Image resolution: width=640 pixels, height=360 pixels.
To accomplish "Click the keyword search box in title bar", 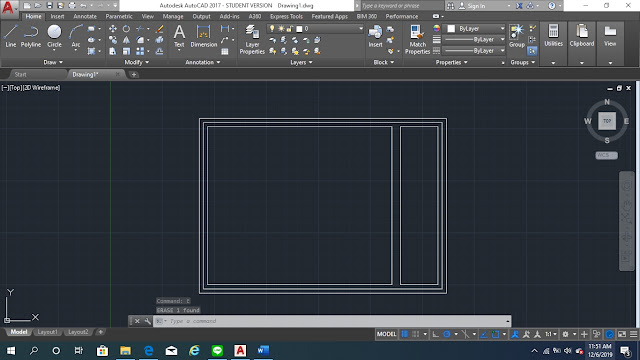I will tap(402, 6).
